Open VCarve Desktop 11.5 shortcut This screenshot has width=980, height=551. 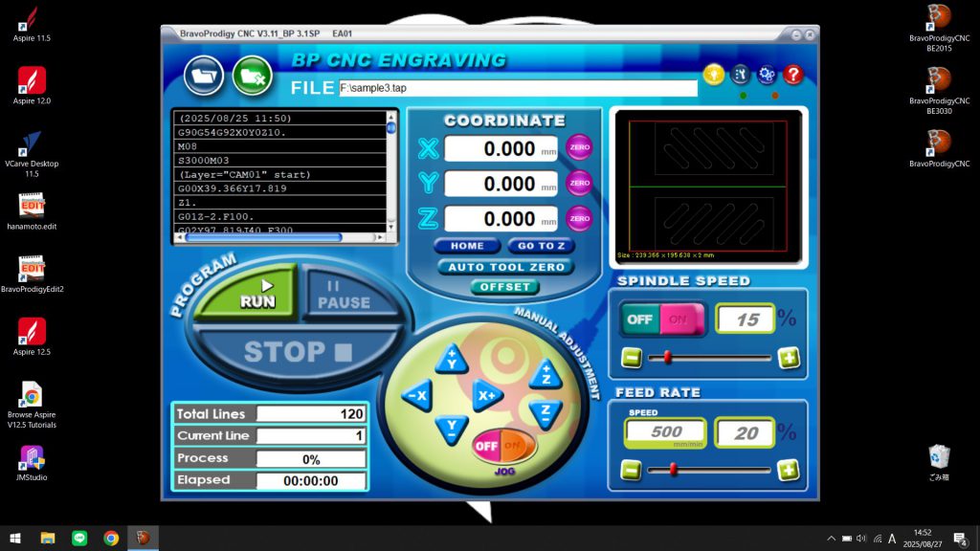32,154
